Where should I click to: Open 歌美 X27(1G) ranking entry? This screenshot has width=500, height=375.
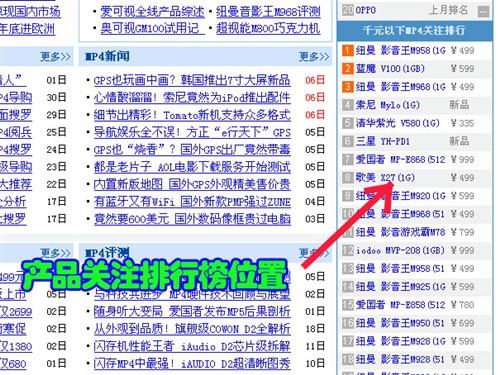coord(385,178)
